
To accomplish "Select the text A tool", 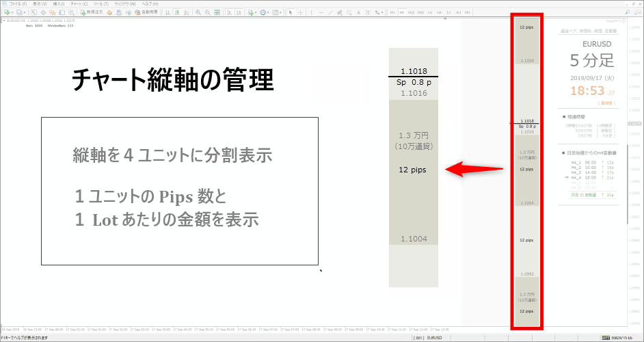I will (358, 12).
